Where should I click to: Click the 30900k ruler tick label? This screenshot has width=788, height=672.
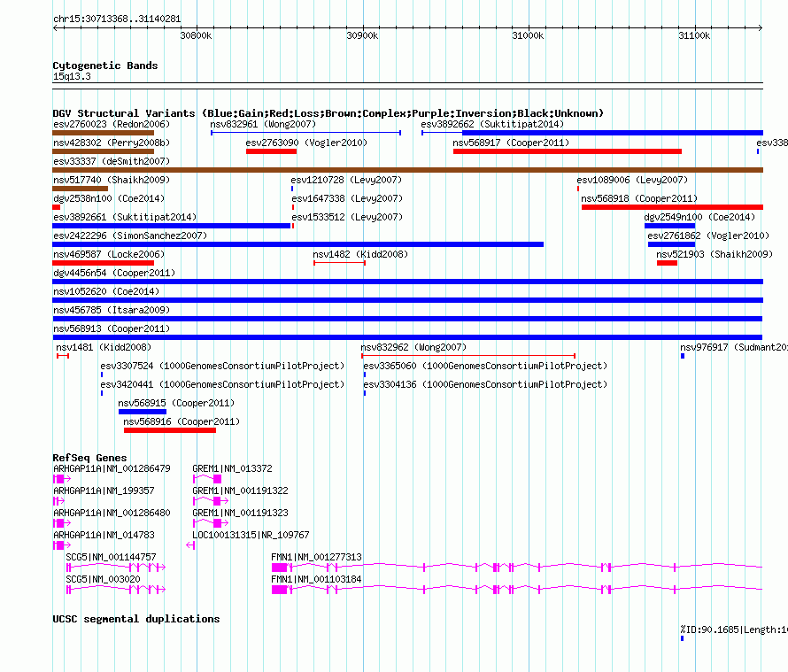(362, 35)
